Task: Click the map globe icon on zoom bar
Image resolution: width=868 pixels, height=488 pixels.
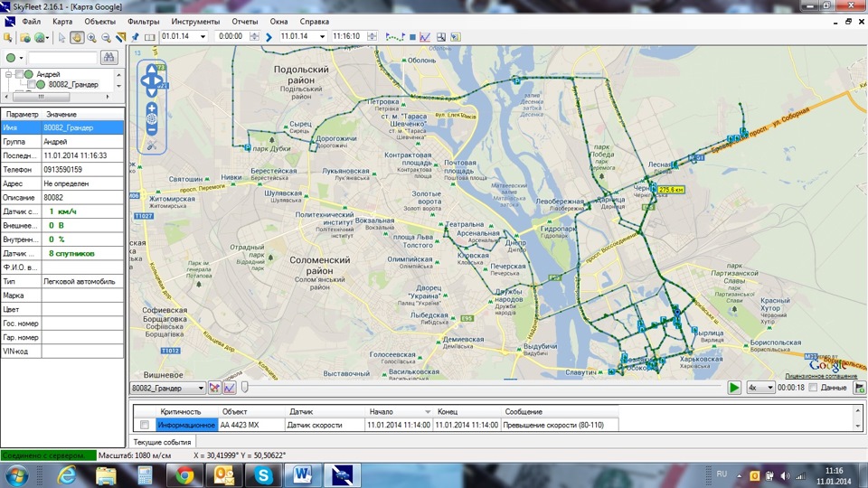Action: click(x=151, y=118)
